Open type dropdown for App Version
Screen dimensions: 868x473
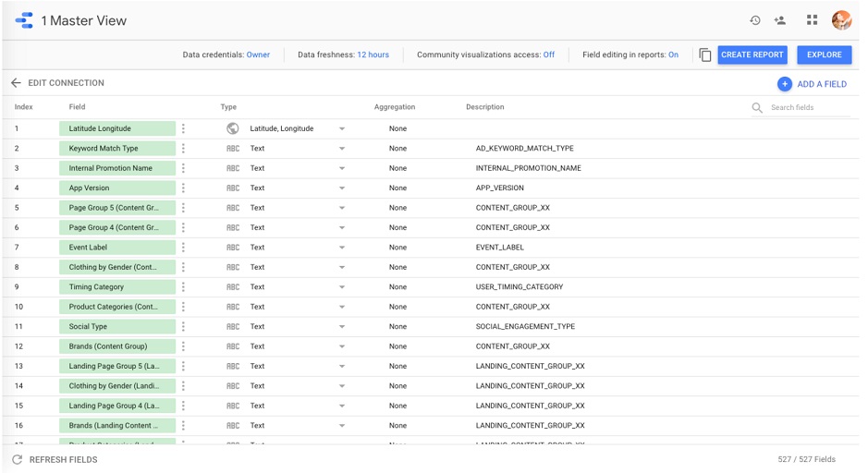[x=342, y=188]
